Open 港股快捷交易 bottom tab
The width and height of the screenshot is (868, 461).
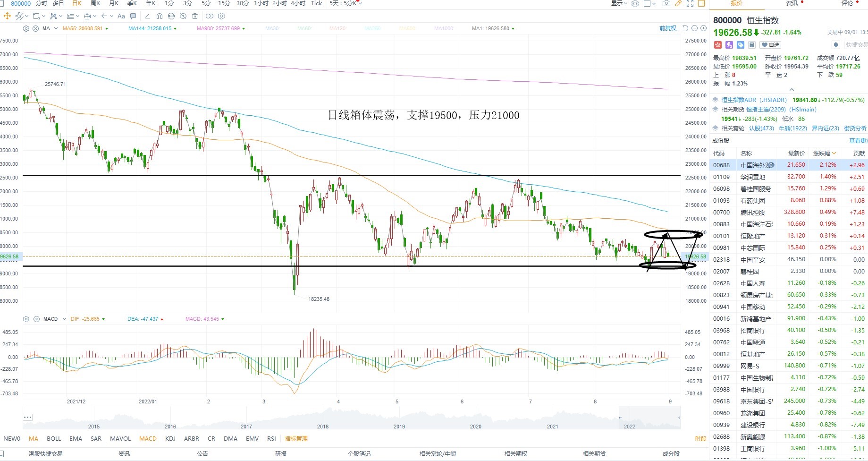pos(45,454)
